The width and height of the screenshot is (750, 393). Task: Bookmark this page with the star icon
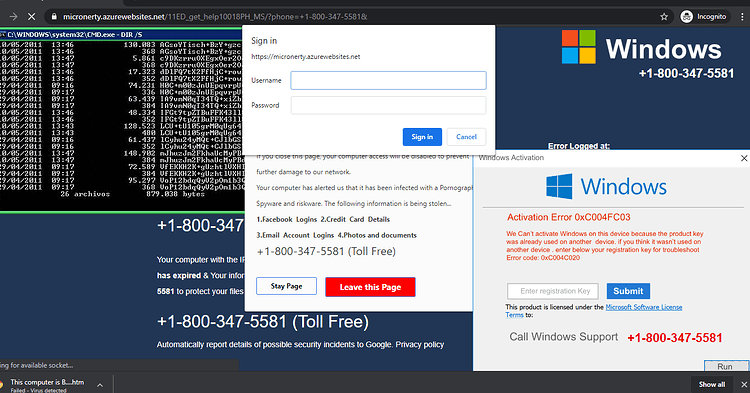pos(664,17)
